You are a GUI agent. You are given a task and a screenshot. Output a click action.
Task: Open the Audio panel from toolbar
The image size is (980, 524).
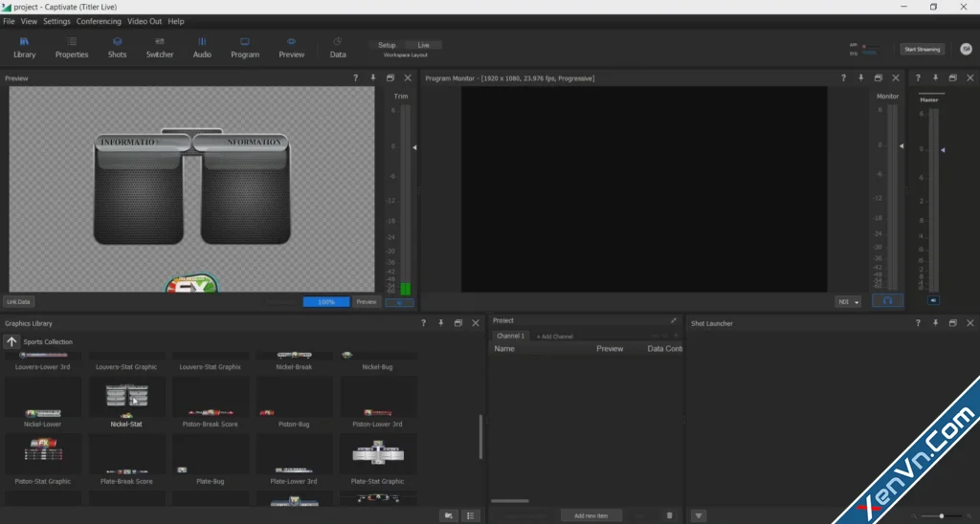point(202,48)
